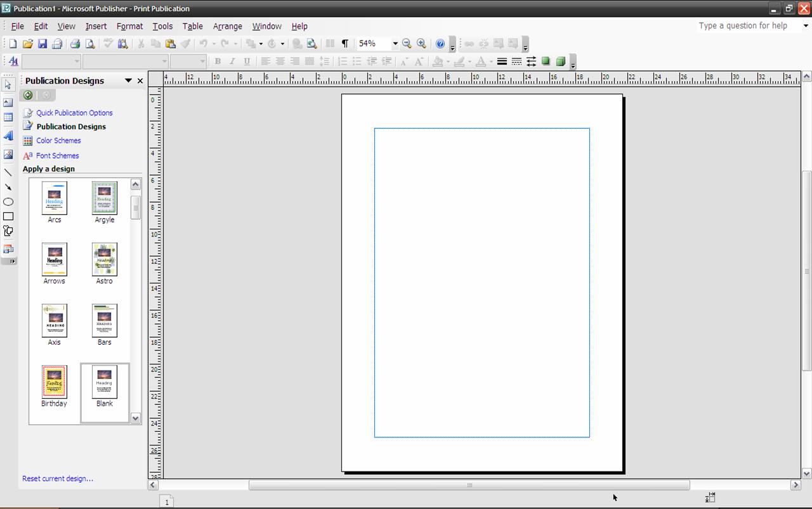Select the Text Box tool
Viewport: 812px width, 509px height.
point(8,102)
